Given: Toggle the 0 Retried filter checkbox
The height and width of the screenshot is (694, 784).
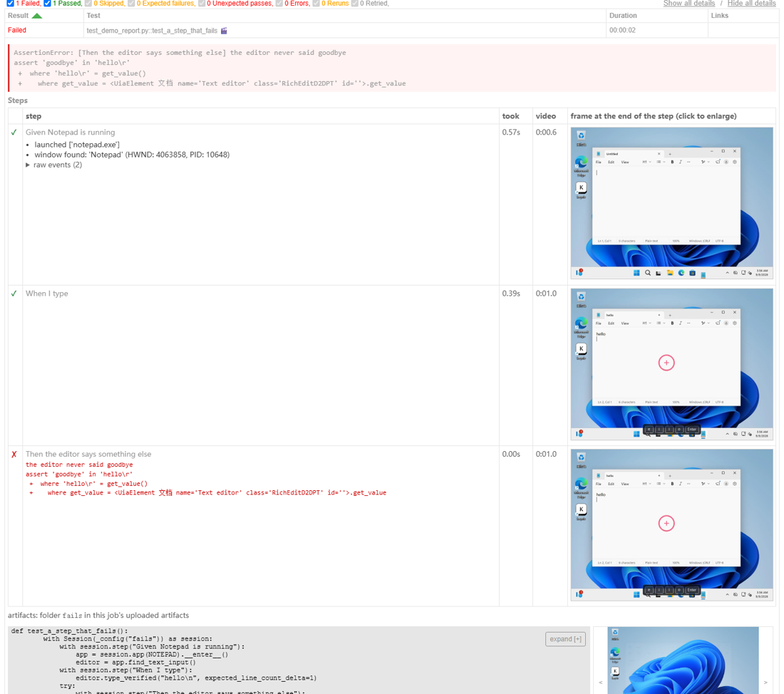Looking at the screenshot, I should click(x=354, y=4).
